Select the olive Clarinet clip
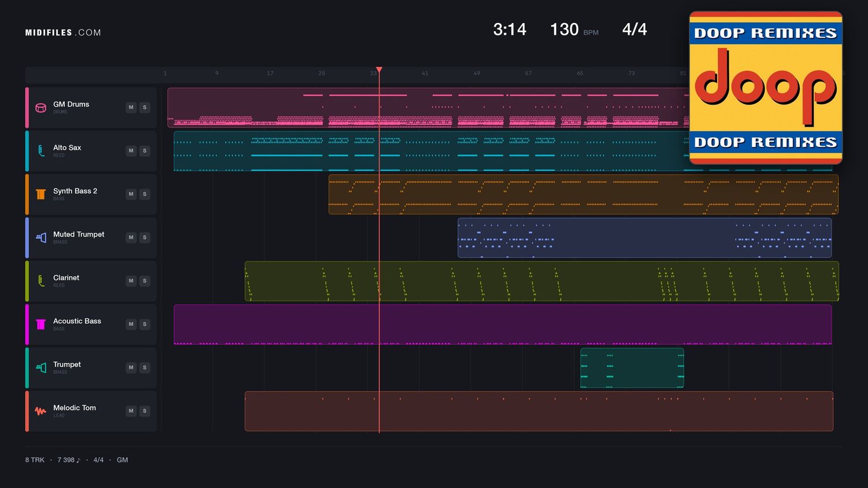868x488 pixels. (x=542, y=281)
